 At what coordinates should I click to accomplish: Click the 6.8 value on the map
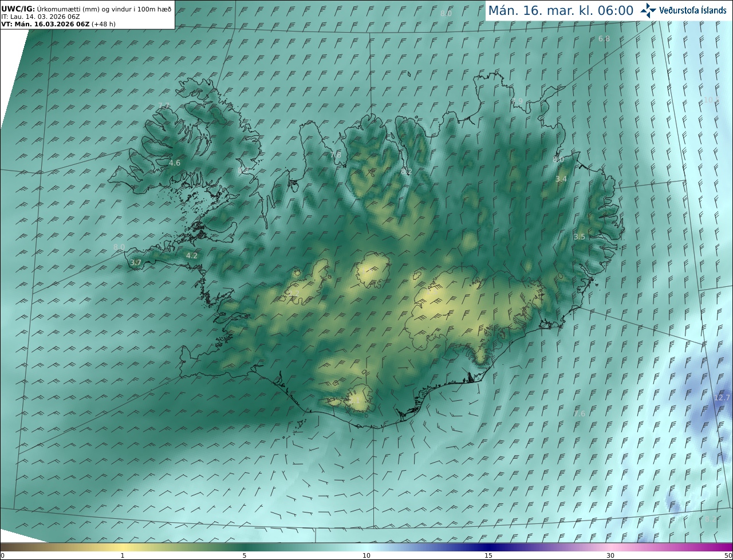[x=604, y=39]
